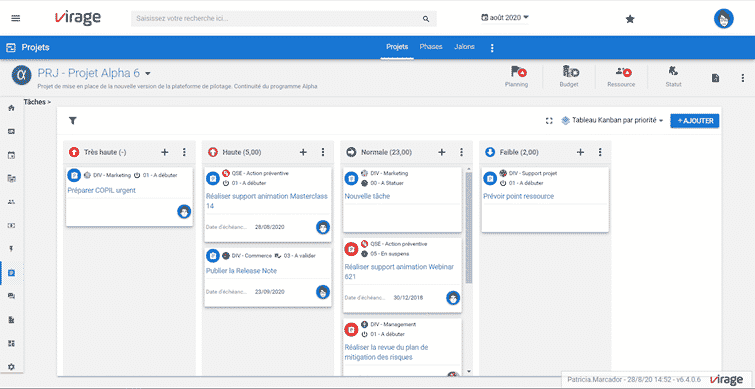Open Normale column options menu

(x=461, y=152)
